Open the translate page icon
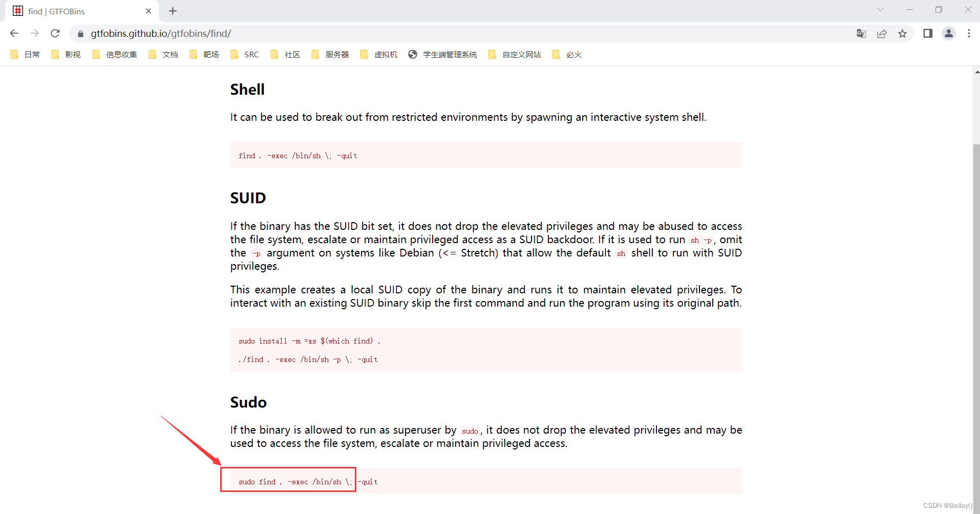The width and height of the screenshot is (980, 514). (x=861, y=33)
